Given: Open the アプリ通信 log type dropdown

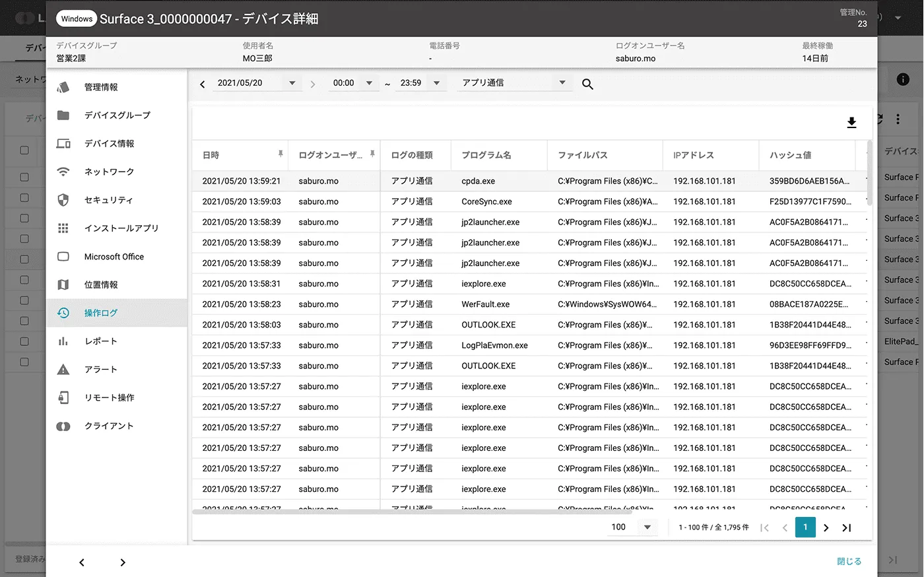Looking at the screenshot, I should (x=515, y=83).
